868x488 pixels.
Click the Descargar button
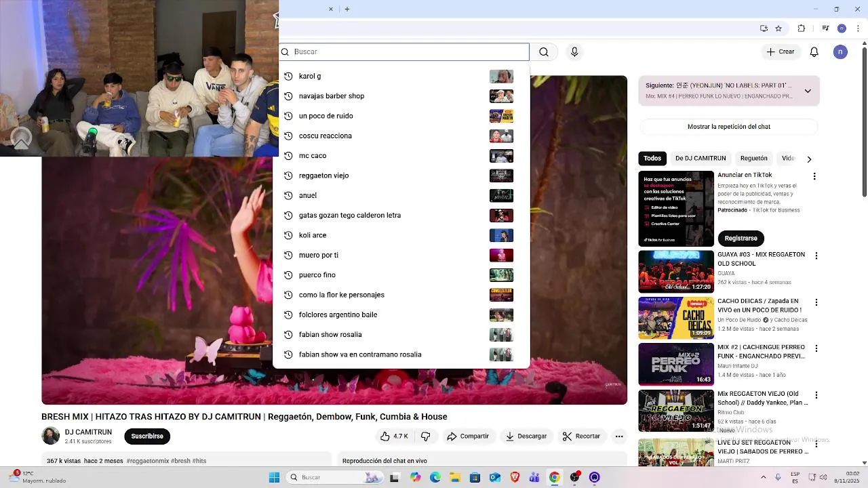526,436
